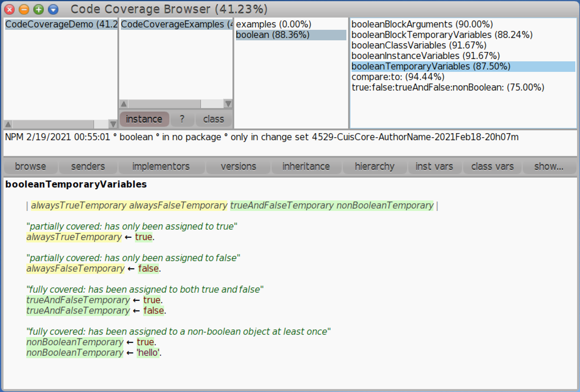Click left scroll arrow in package pane
Screen dimensions: 580x392
8,124
